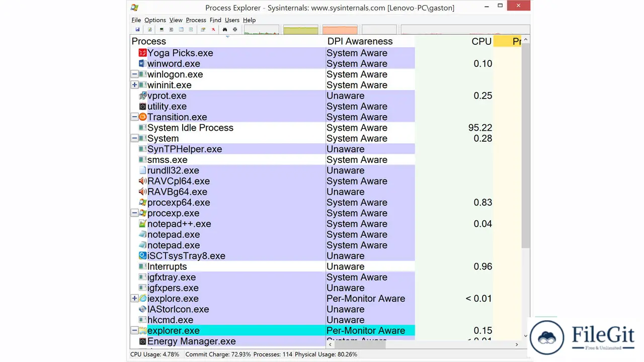This screenshot has width=644, height=362.
Task: Open the yellow commit history mini graph
Action: (x=300, y=30)
